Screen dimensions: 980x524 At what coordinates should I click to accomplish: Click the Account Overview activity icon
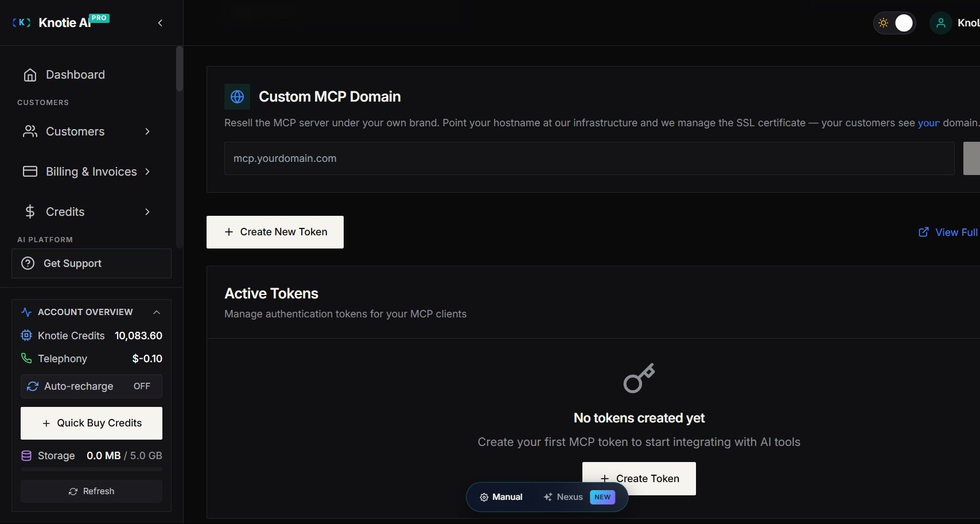click(x=26, y=312)
